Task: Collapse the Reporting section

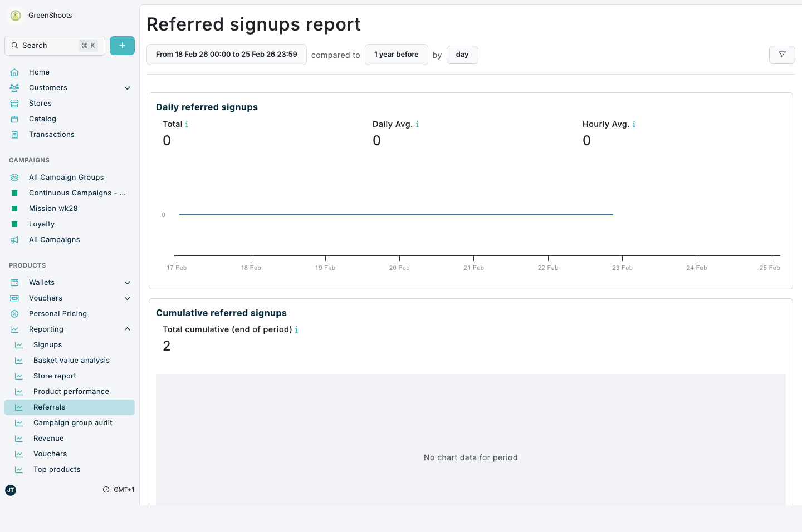Action: coord(127,329)
